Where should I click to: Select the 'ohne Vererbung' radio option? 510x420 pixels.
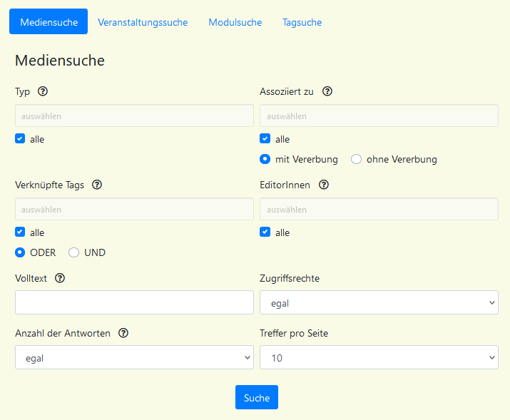pos(357,159)
